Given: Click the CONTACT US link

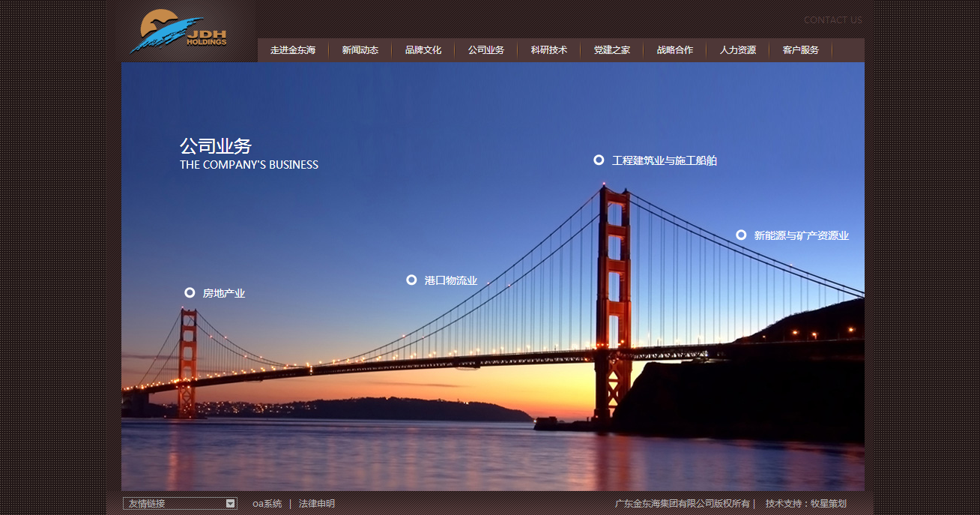Looking at the screenshot, I should pyautogui.click(x=832, y=20).
